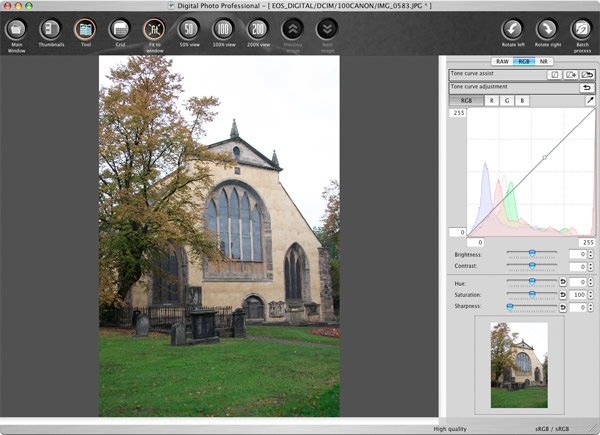This screenshot has height=435, width=600.
Task: Reset the Sharpness value
Action: [x=562, y=307]
